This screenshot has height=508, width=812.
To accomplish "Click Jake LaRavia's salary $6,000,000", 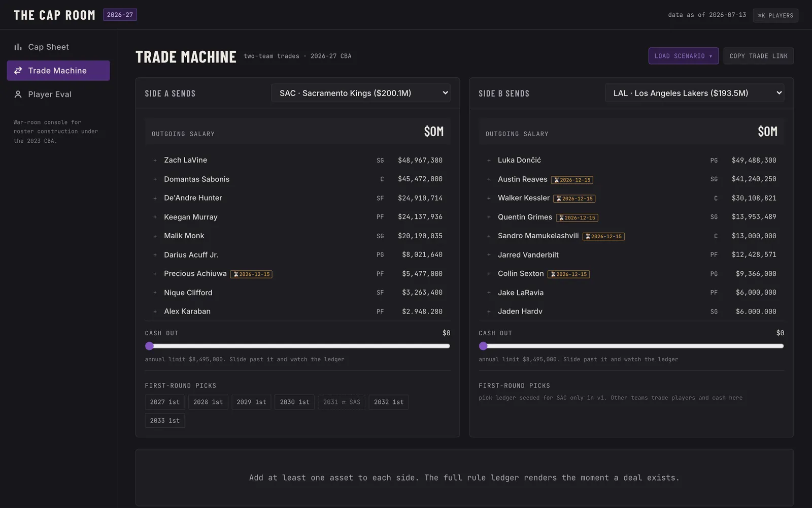I will [756, 293].
